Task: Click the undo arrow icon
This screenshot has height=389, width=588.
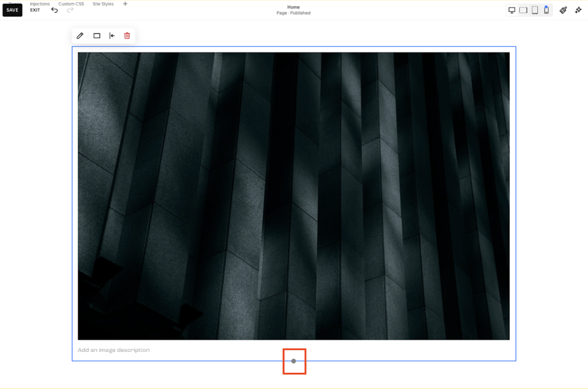Action: pyautogui.click(x=55, y=9)
